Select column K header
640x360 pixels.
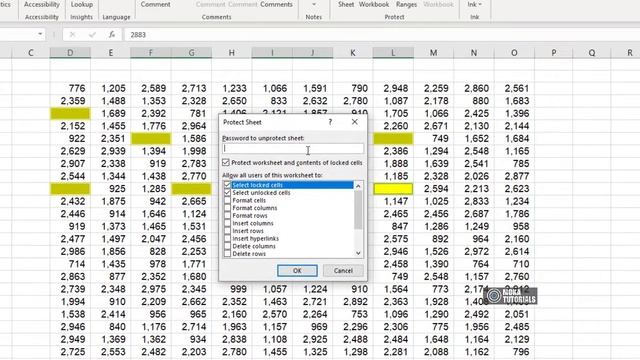(353, 53)
